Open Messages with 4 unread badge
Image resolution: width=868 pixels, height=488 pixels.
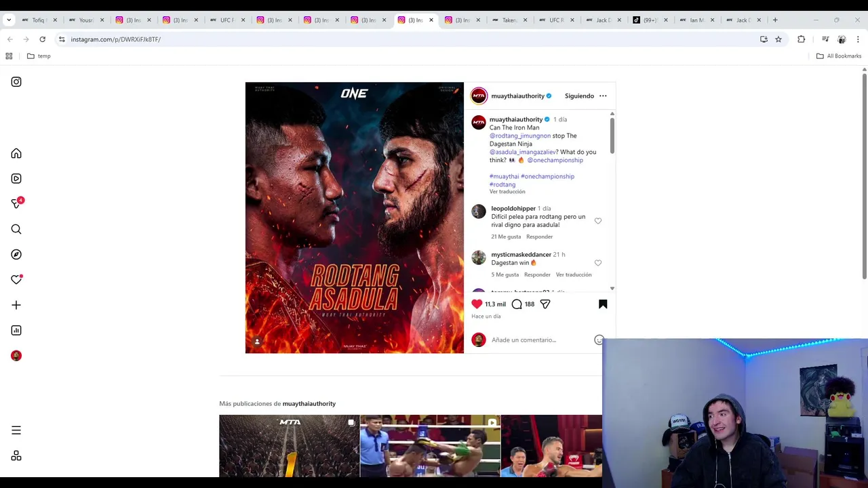click(x=17, y=203)
